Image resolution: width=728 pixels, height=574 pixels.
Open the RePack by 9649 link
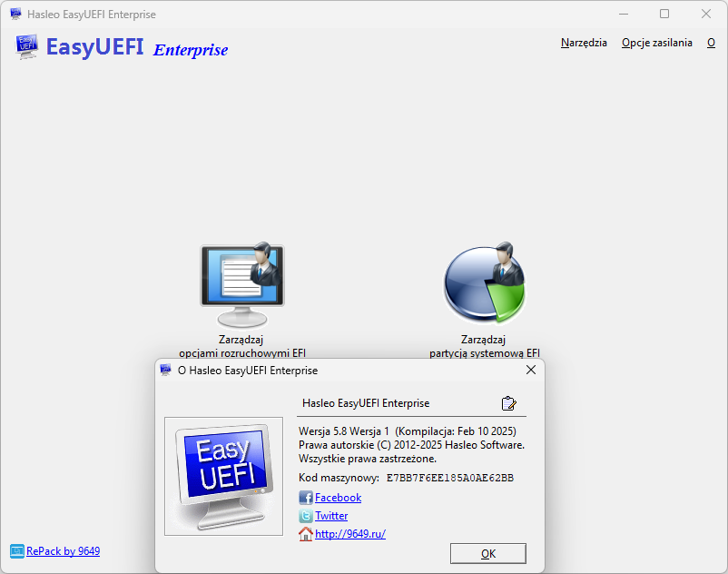click(x=64, y=550)
